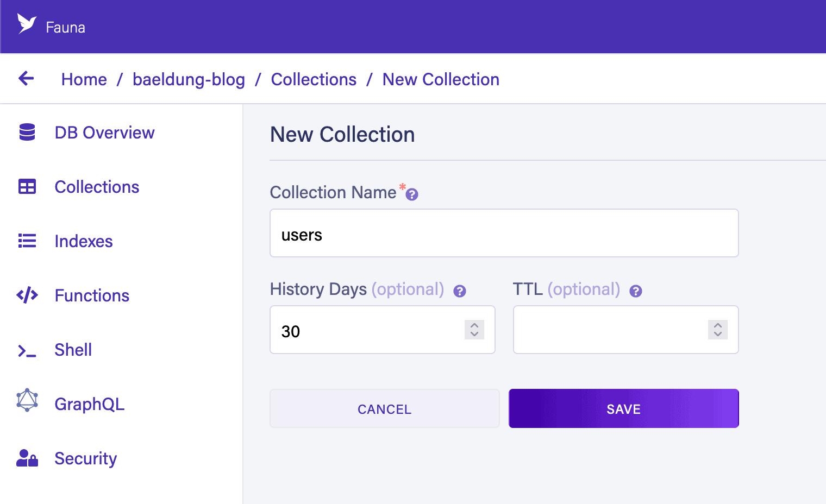
Task: Click the Indexes list icon
Action: [x=27, y=241]
